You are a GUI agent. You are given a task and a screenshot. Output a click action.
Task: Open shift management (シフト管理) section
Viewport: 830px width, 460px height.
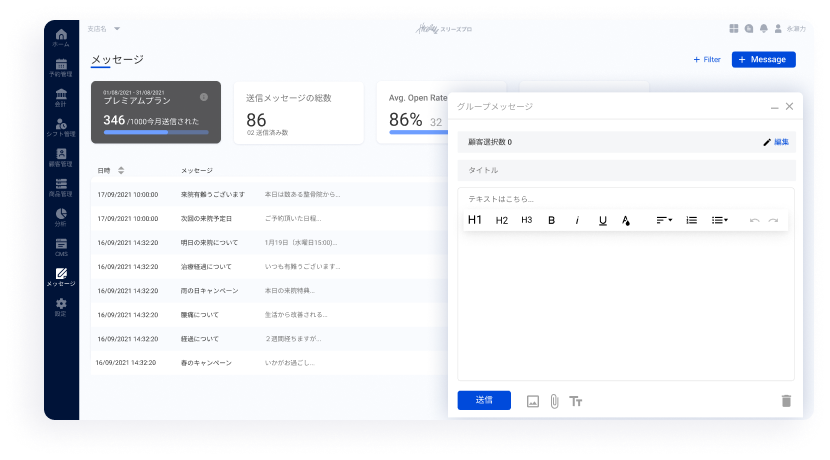pos(61,128)
